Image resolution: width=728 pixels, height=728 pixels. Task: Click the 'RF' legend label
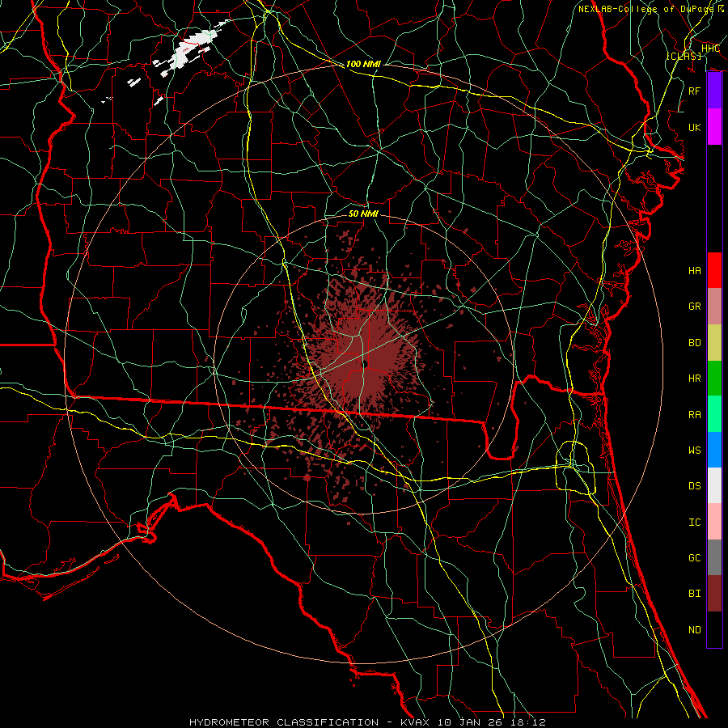coord(695,91)
